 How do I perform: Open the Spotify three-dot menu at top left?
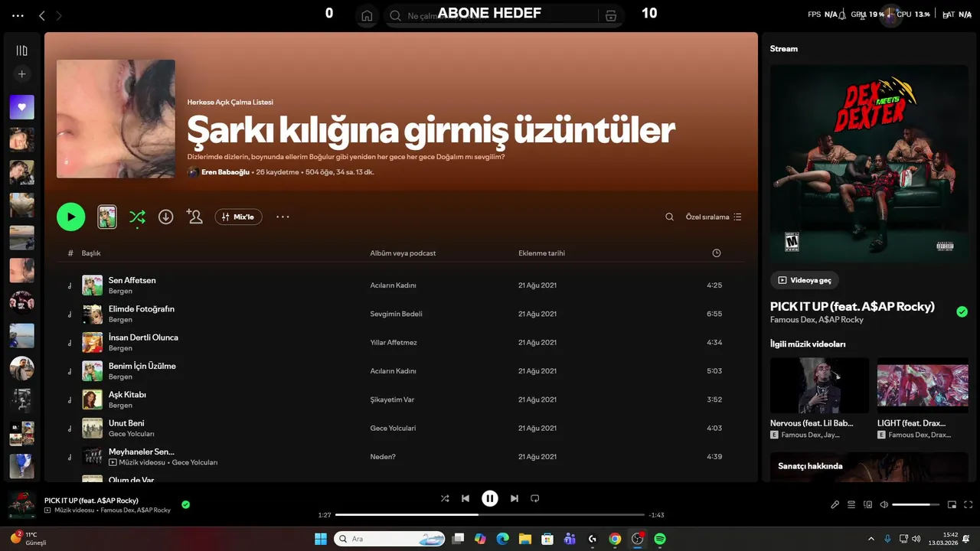point(18,15)
